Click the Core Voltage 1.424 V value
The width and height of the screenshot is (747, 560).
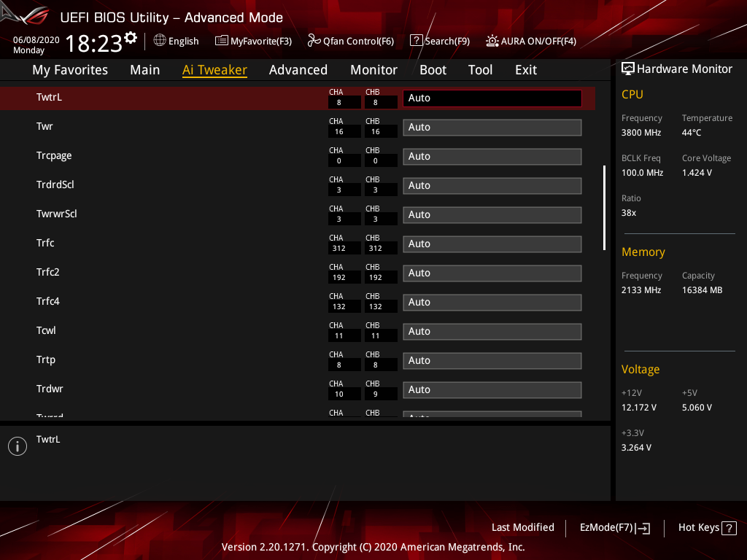[697, 173]
